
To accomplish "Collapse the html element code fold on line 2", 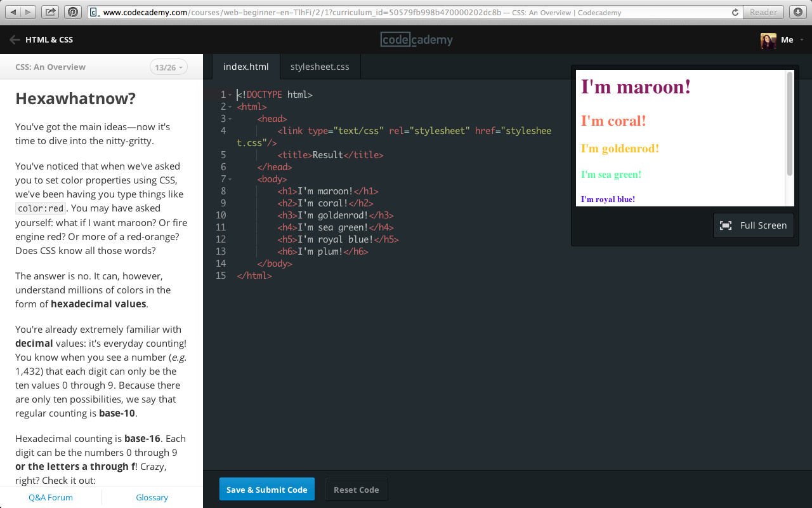I will pyautogui.click(x=230, y=106).
